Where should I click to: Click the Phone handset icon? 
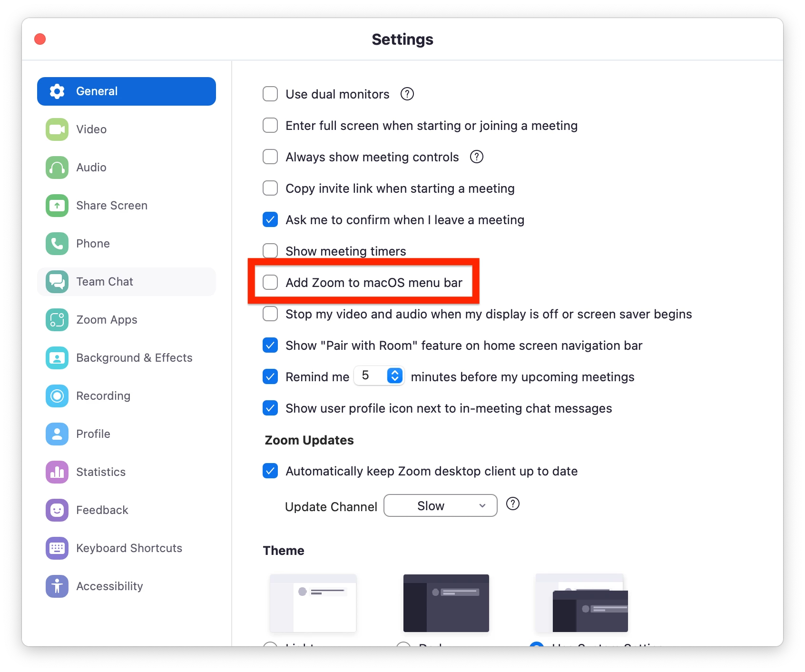pyautogui.click(x=57, y=244)
